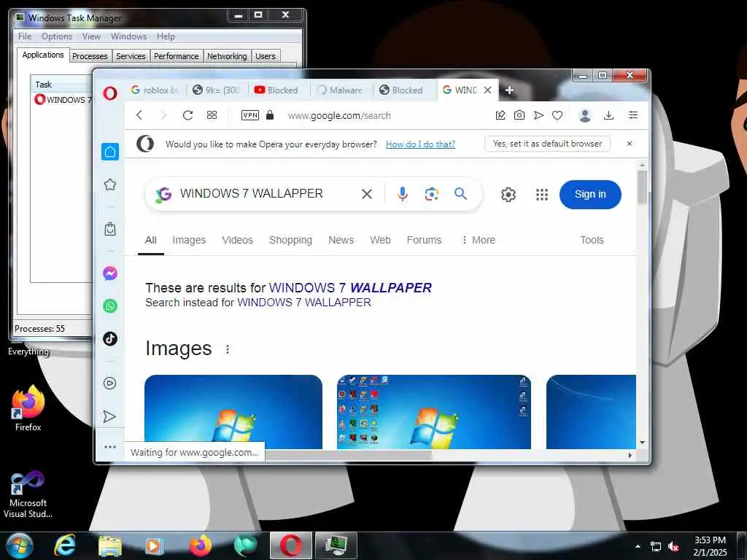
Task: Open Google apps grid
Action: [542, 194]
